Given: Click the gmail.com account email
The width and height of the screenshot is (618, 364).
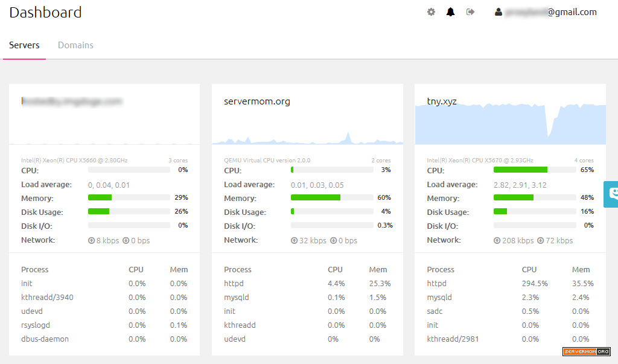Looking at the screenshot, I should pyautogui.click(x=551, y=12).
